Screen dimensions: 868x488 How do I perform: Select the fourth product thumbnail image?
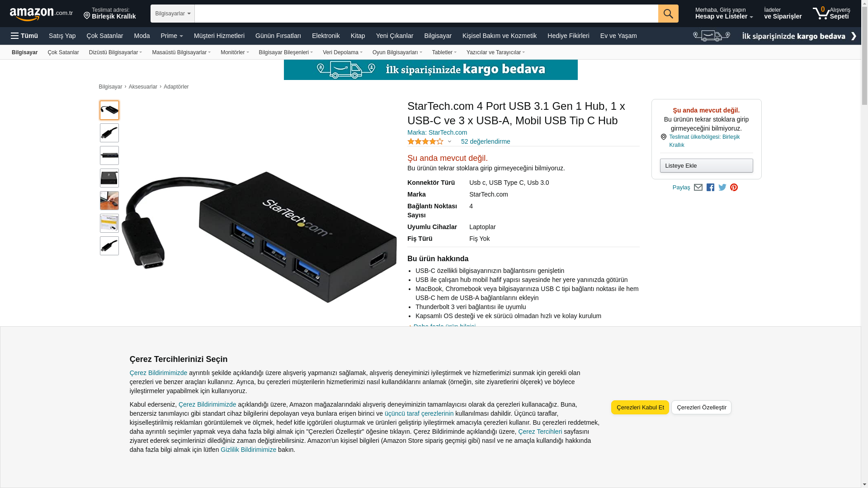(x=109, y=178)
